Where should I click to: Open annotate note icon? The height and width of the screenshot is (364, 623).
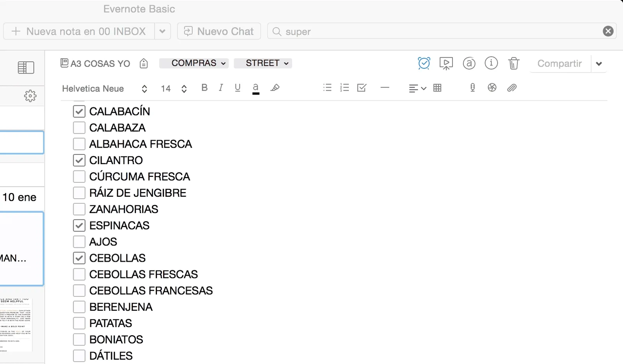point(469,63)
